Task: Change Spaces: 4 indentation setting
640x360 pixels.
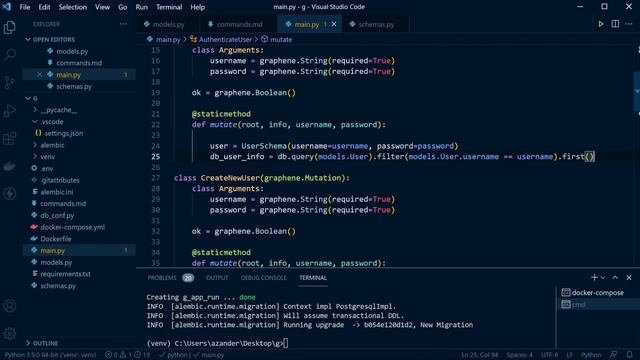Action: pos(519,355)
